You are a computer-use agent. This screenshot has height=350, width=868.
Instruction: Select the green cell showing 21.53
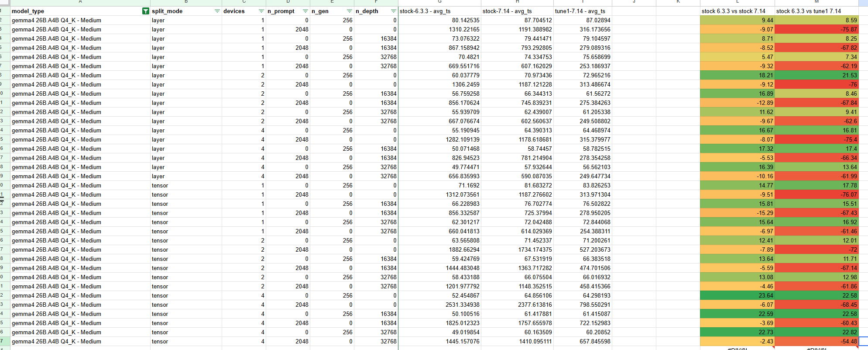pos(817,75)
